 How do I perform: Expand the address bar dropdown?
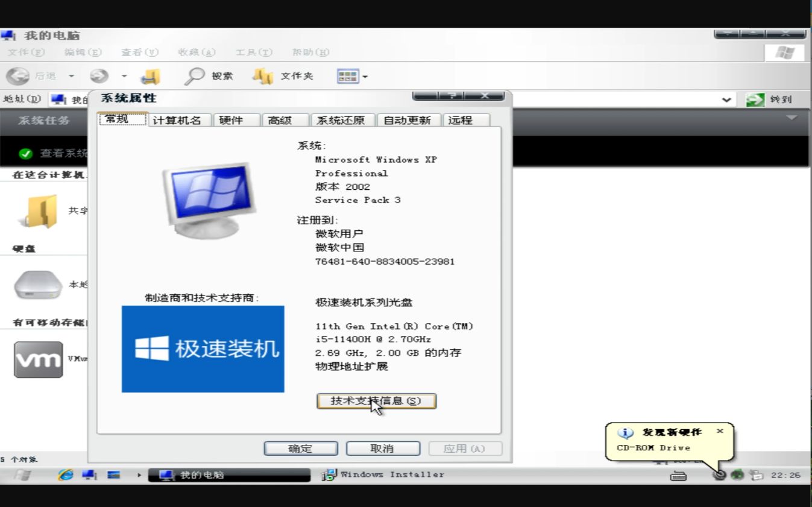click(x=727, y=100)
